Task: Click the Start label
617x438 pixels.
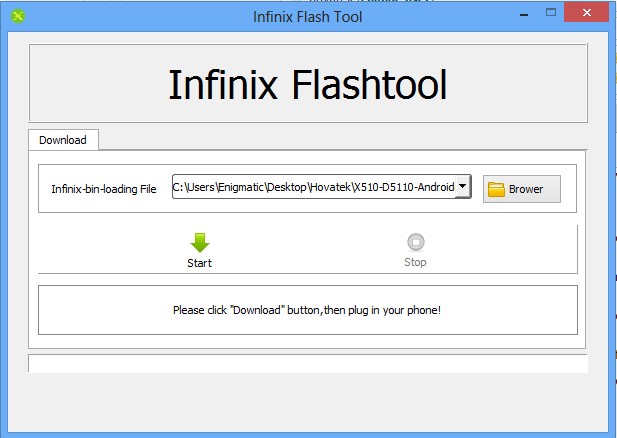Action: [x=200, y=263]
